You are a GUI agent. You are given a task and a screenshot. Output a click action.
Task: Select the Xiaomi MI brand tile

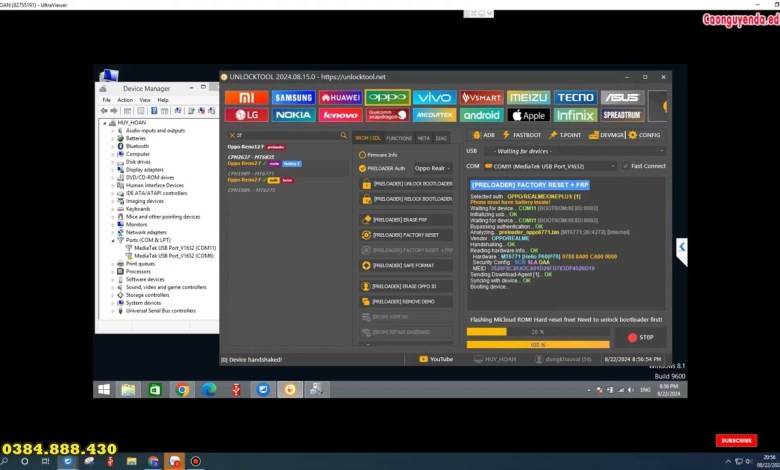[x=246, y=98]
